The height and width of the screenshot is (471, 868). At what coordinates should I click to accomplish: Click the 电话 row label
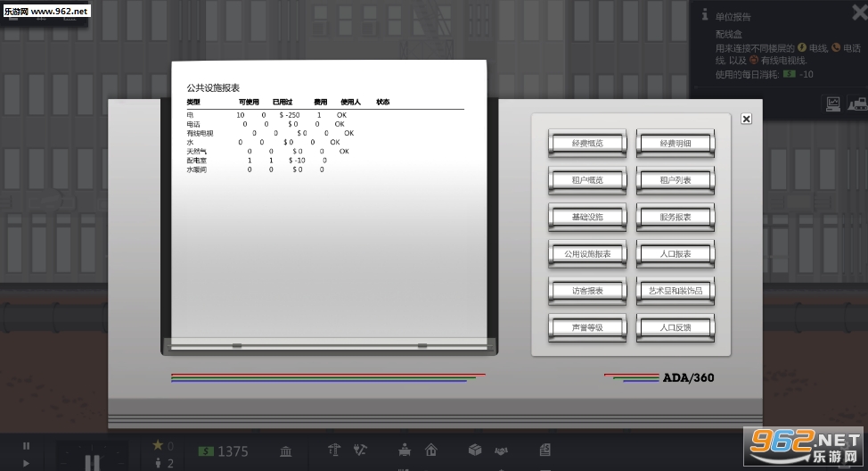193,124
